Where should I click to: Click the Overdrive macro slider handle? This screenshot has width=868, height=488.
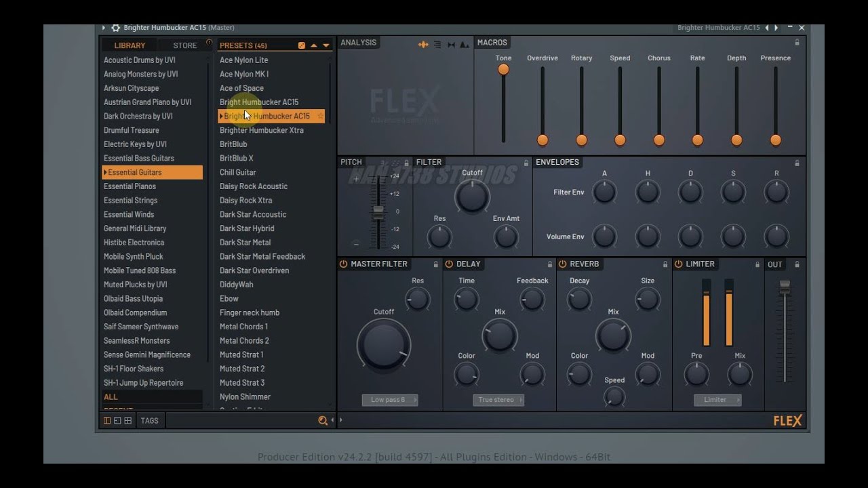coord(542,140)
